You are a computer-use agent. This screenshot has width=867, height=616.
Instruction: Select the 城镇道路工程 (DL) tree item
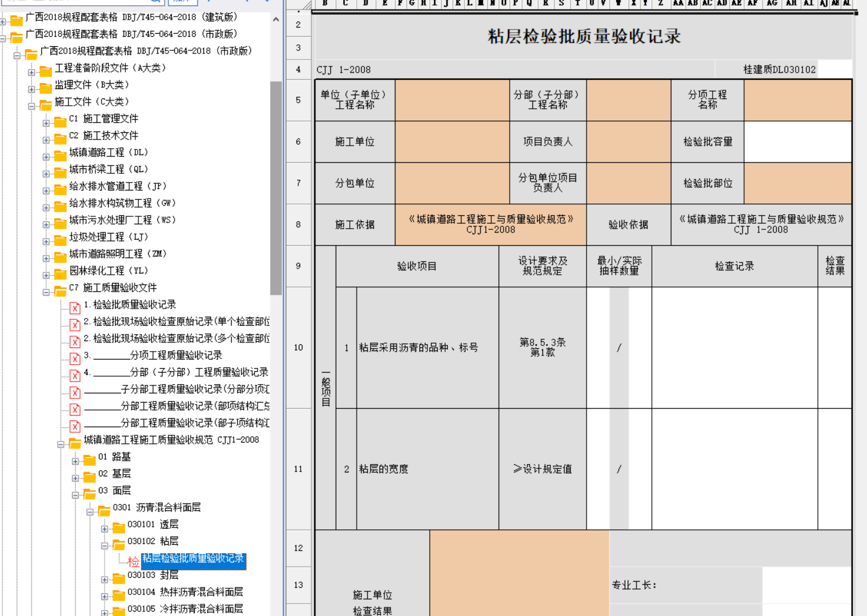[108, 152]
